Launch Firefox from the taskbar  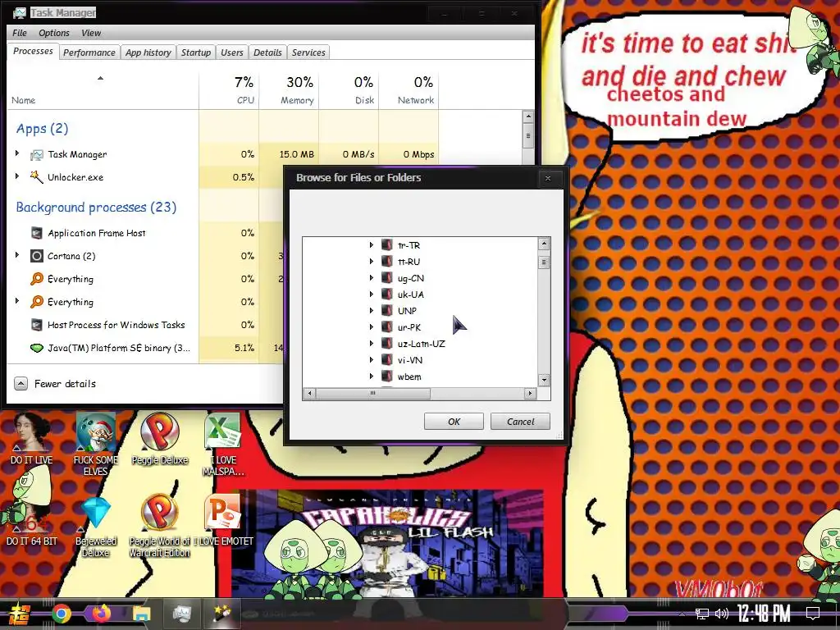(x=101, y=614)
